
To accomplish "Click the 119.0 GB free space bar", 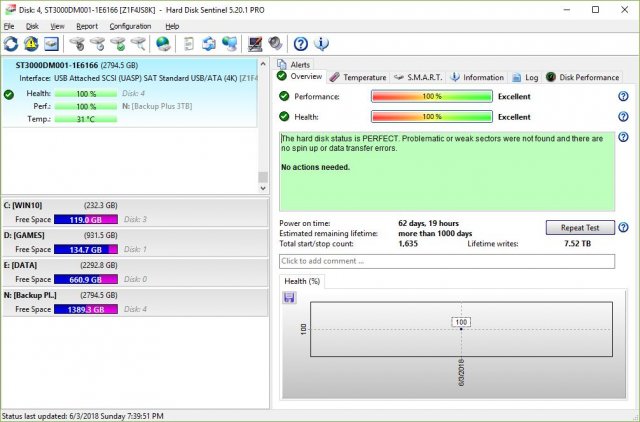I will click(86, 220).
